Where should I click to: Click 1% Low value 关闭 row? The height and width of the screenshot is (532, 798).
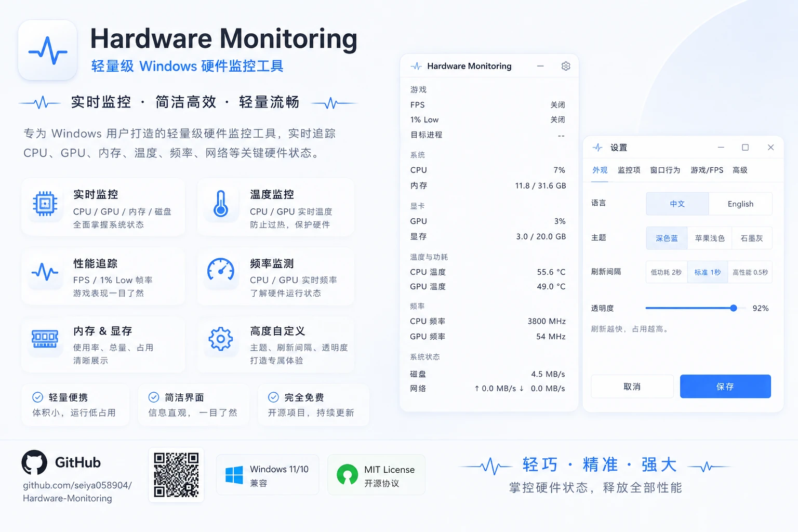click(x=488, y=119)
